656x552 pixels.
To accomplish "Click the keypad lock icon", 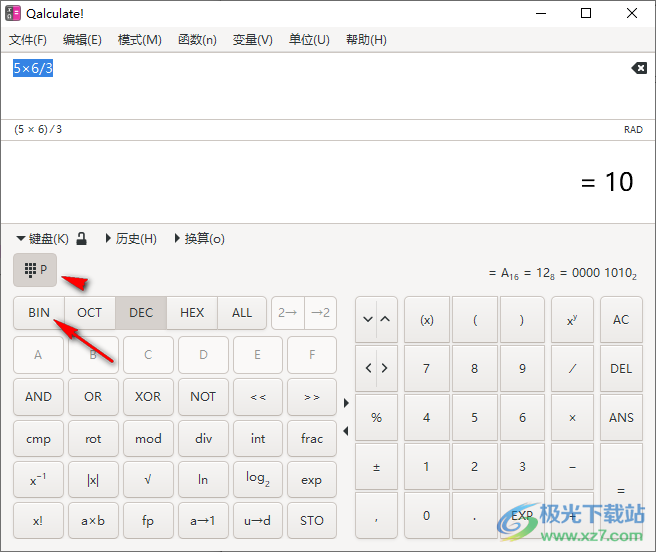I will [82, 239].
